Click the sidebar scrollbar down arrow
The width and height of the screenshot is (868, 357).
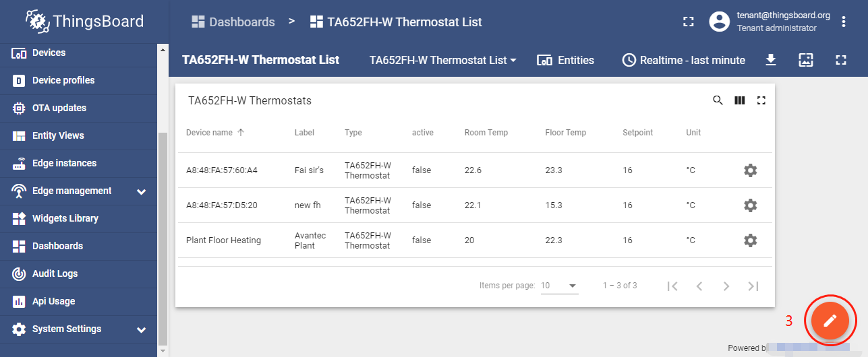(x=162, y=351)
